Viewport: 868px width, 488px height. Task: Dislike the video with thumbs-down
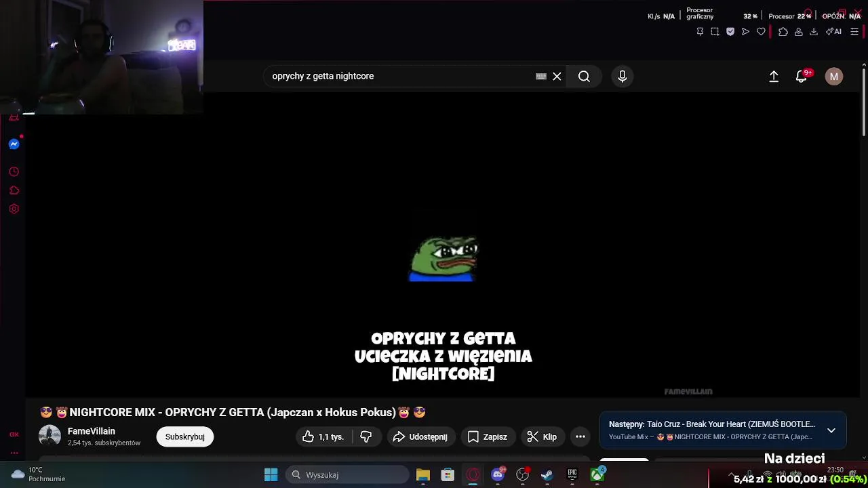coord(366,436)
